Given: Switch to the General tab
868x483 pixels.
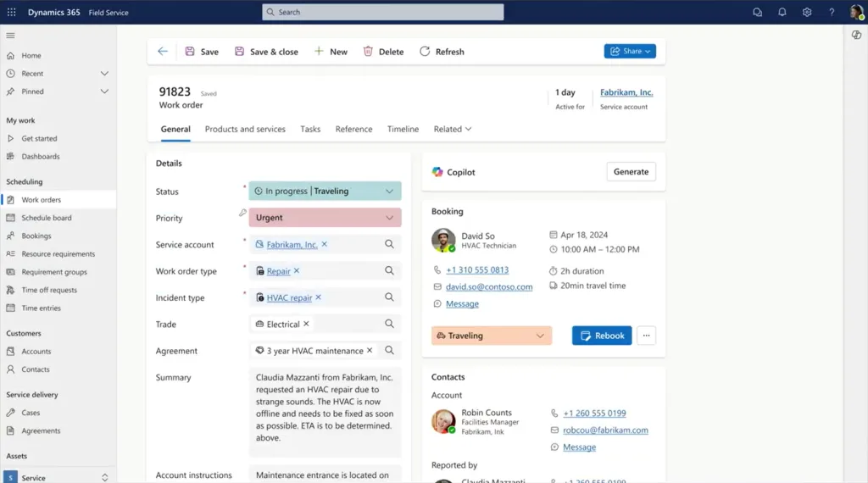Looking at the screenshot, I should [x=175, y=129].
